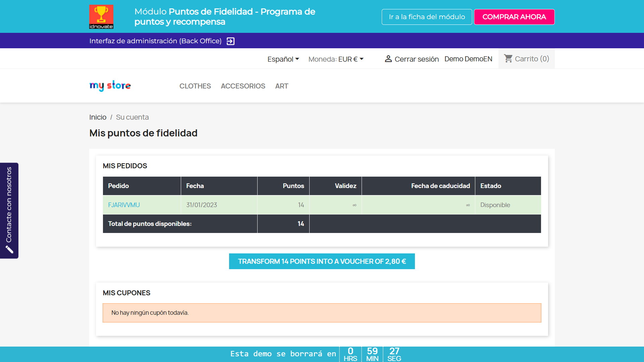Open order FJARIVVMU link
Screen dimensions: 644x362
(124, 205)
